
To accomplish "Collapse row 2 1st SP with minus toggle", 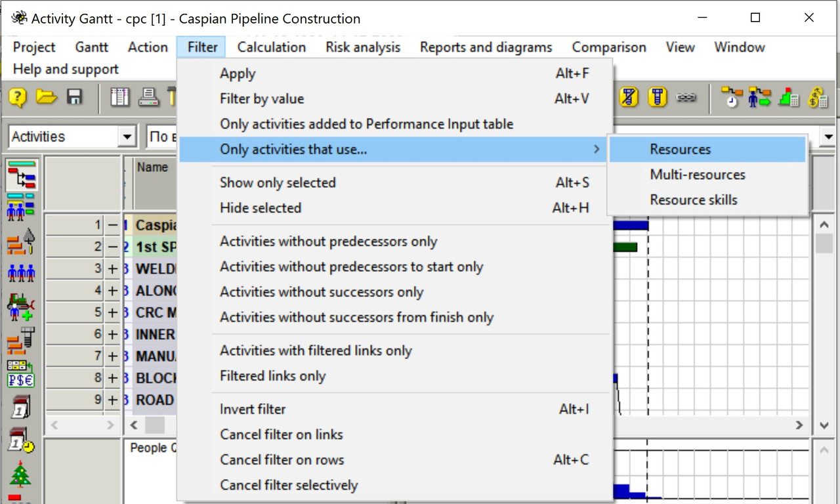I will [x=113, y=247].
